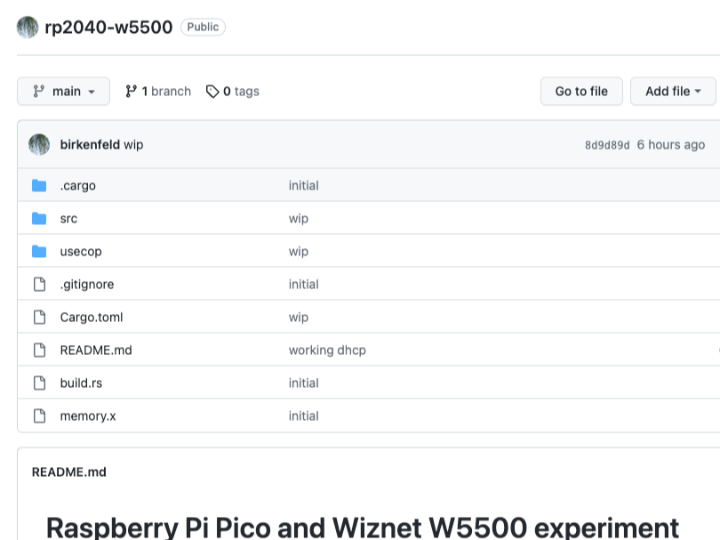Click the README.md file icon in list
Viewport: 720px width, 540px height.
(x=39, y=350)
